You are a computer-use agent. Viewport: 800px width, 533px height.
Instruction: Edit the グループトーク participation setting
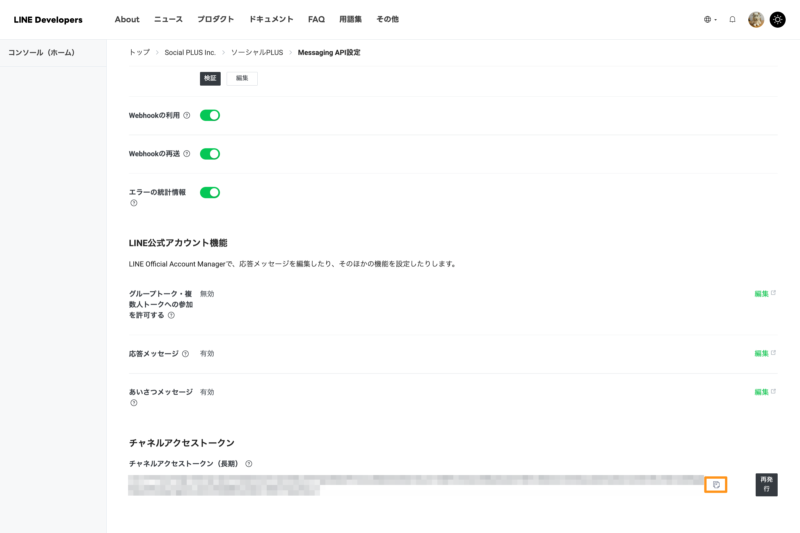click(x=765, y=294)
